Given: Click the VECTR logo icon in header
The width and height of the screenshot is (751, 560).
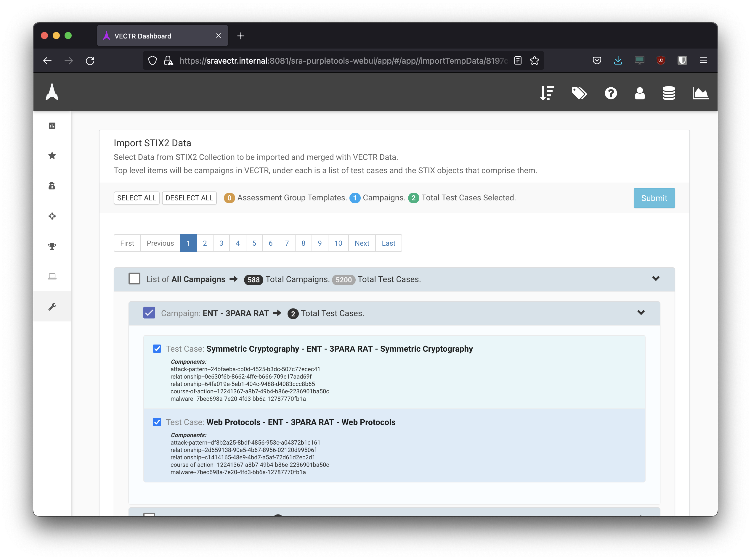Looking at the screenshot, I should coord(52,92).
